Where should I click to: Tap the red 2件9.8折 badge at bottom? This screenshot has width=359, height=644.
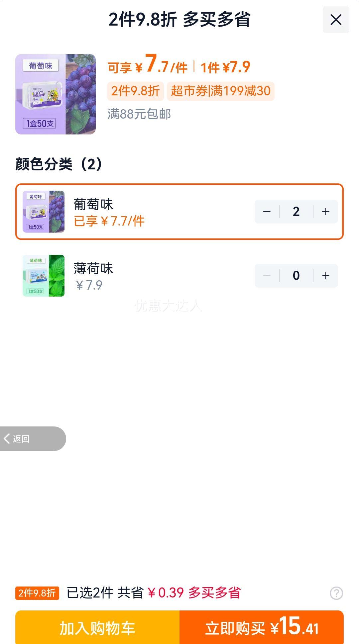37,593
